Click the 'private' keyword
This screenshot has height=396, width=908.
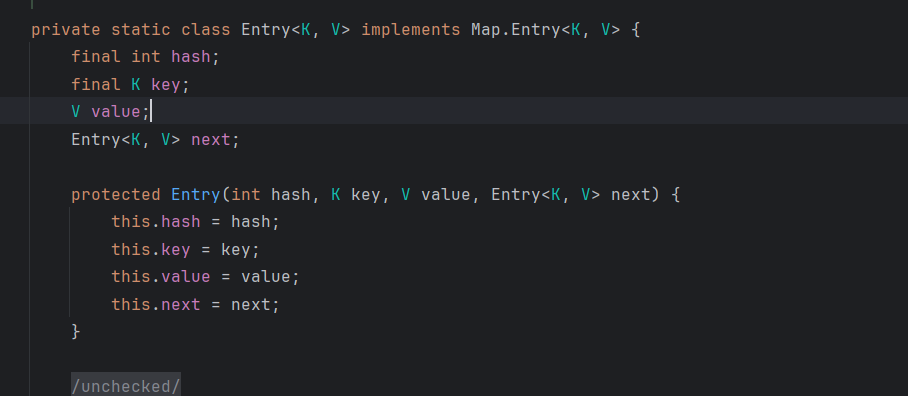65,30
